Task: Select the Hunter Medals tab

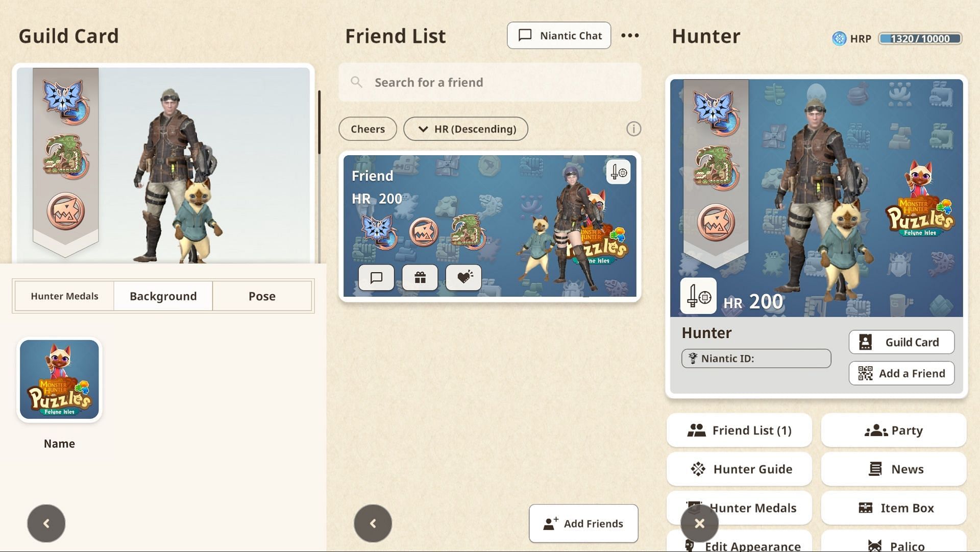Action: (65, 296)
